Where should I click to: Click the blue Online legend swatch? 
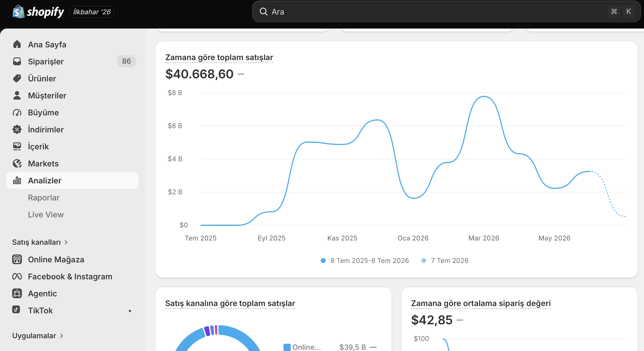click(x=287, y=347)
